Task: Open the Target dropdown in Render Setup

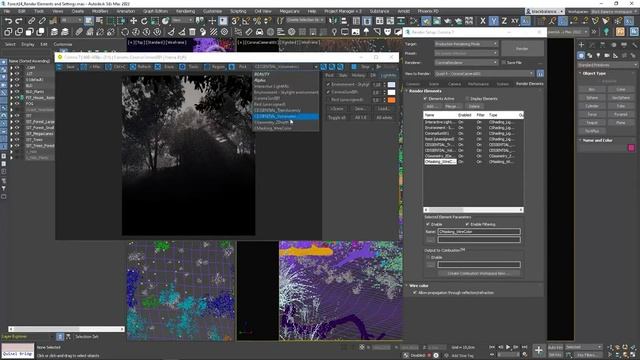Action: pos(466,44)
